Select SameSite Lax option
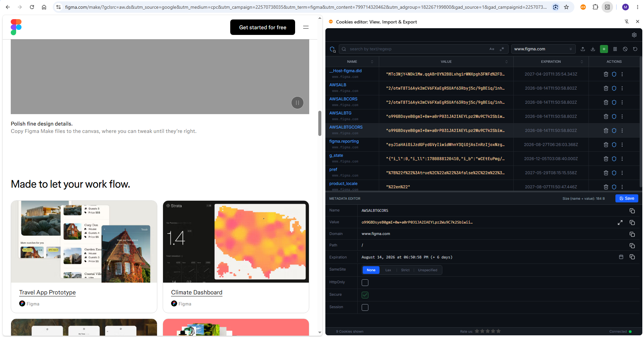The height and width of the screenshot is (337, 644). 388,270
